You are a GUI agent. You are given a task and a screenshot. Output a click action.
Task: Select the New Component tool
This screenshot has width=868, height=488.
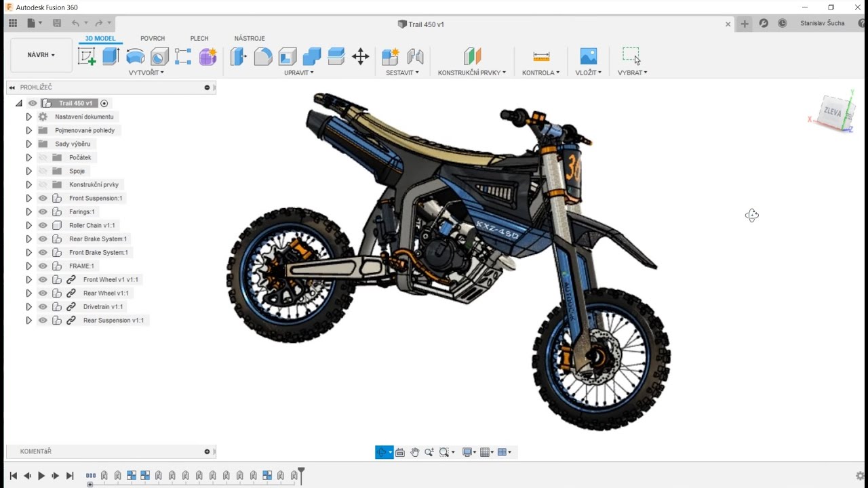[x=390, y=56]
